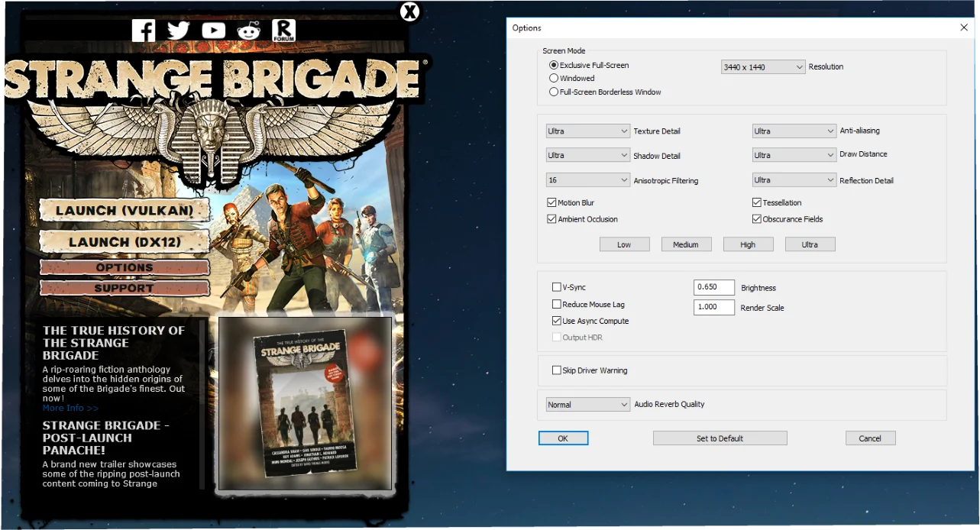Follow the More Info link
980x530 pixels.
[x=70, y=408]
